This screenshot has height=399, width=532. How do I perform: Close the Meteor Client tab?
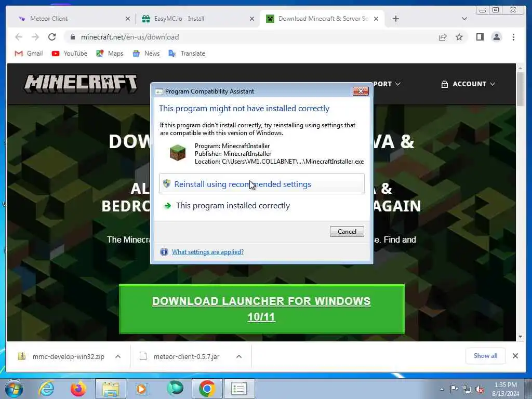point(128,19)
